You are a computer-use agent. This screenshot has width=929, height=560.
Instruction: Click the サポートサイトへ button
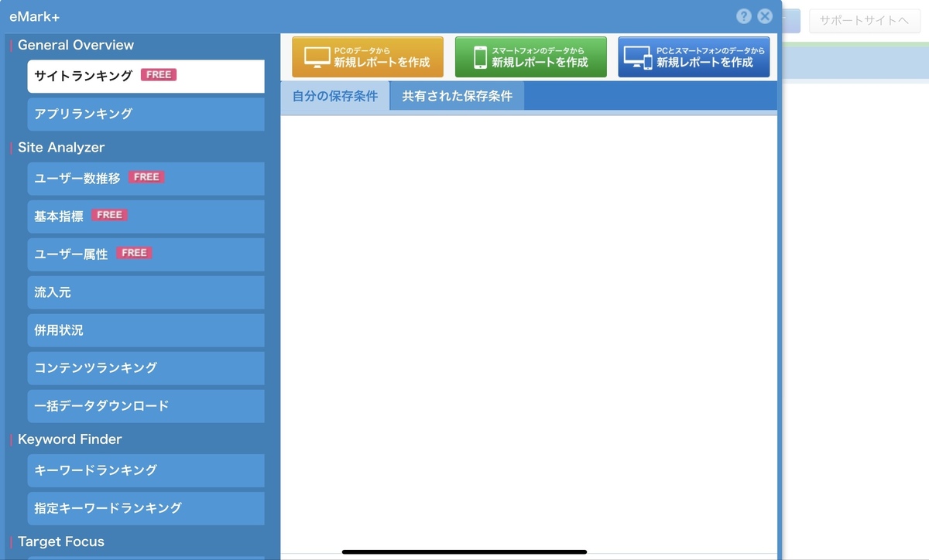pyautogui.click(x=864, y=21)
